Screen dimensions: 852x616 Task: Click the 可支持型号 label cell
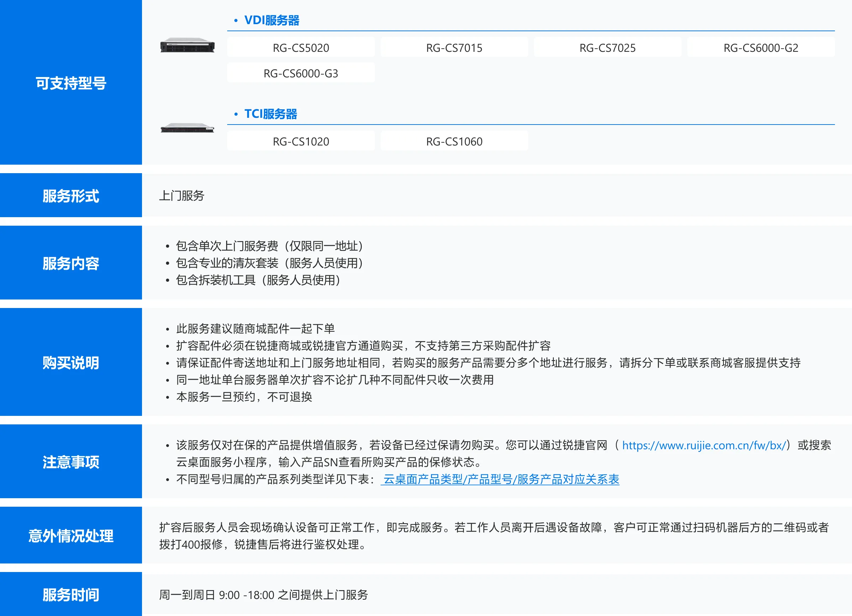coord(71,83)
